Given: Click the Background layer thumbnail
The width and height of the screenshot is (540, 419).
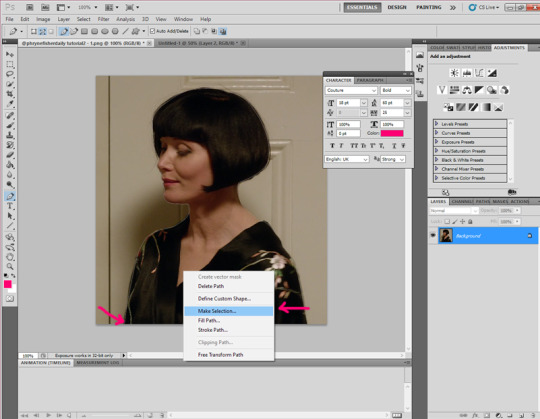Looking at the screenshot, I should (x=446, y=235).
